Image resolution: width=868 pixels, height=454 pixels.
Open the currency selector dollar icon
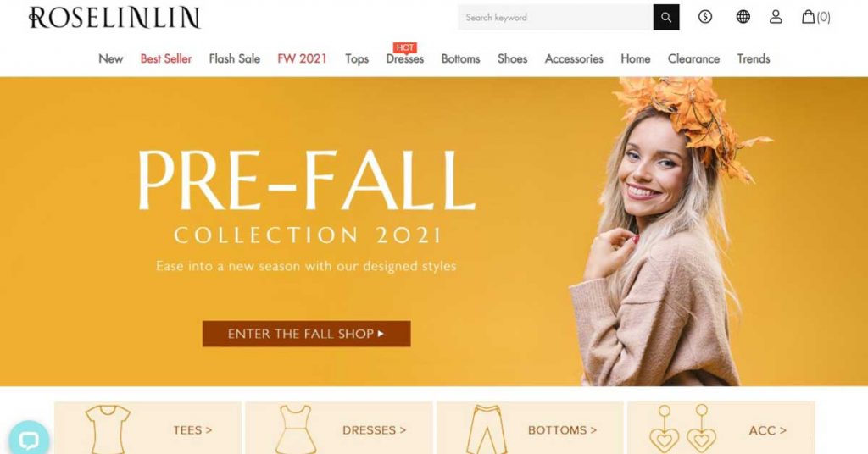click(x=704, y=17)
